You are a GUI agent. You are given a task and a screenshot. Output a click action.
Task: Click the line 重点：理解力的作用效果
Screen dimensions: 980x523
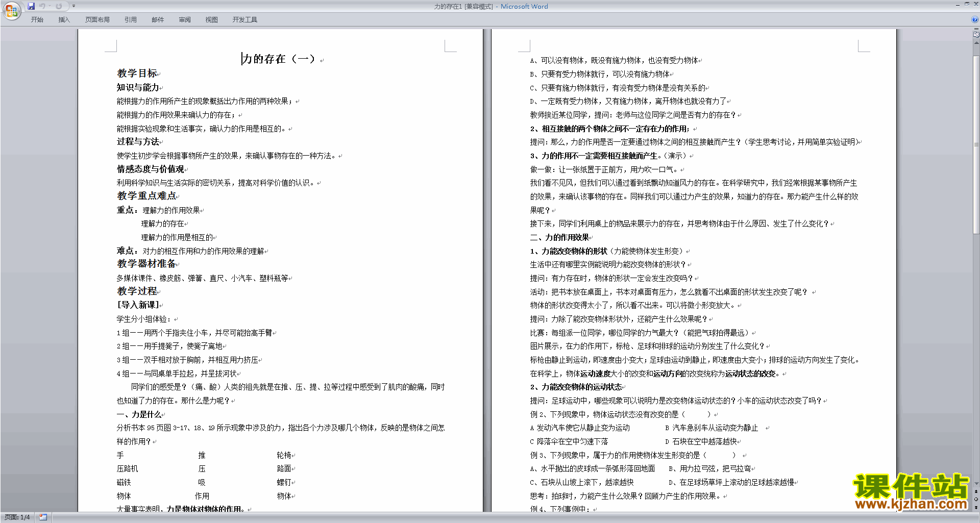(159, 210)
